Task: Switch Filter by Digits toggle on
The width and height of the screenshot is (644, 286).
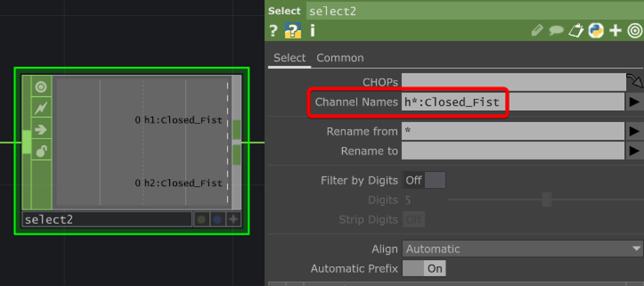Action: pyautogui.click(x=424, y=180)
